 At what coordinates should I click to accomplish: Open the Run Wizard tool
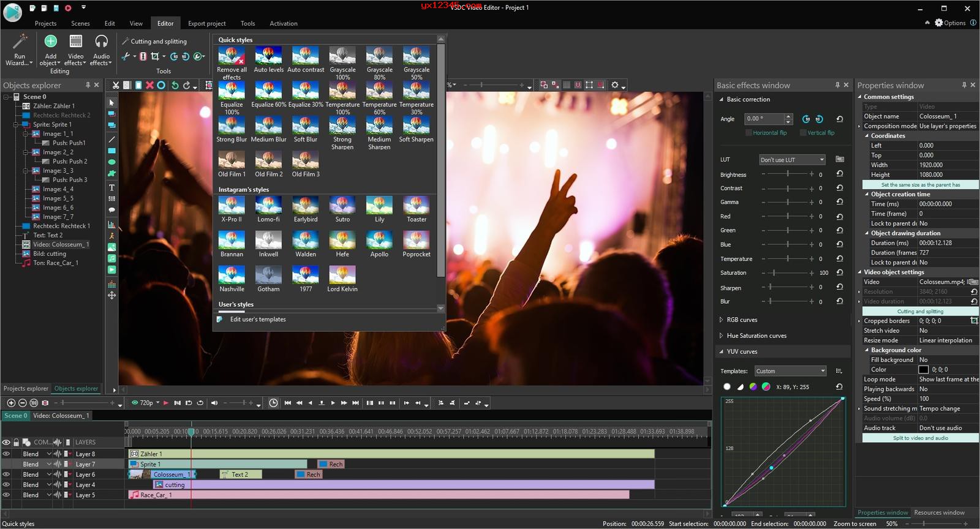click(x=20, y=50)
